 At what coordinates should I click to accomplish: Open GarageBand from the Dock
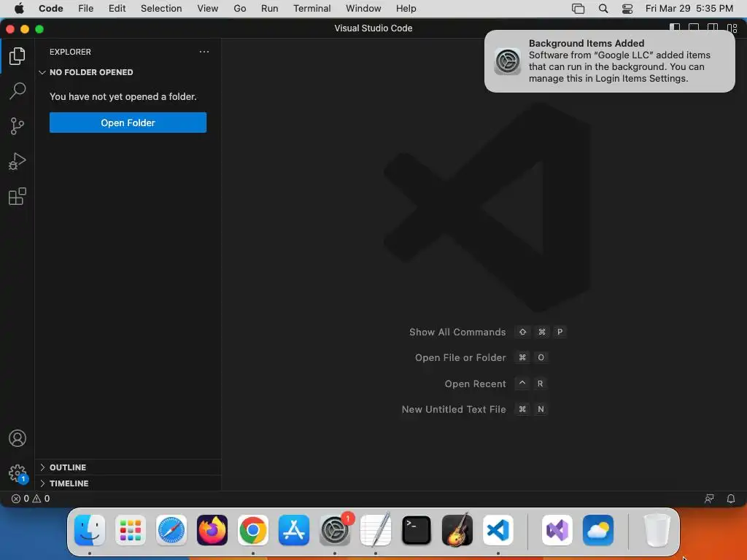tap(457, 530)
